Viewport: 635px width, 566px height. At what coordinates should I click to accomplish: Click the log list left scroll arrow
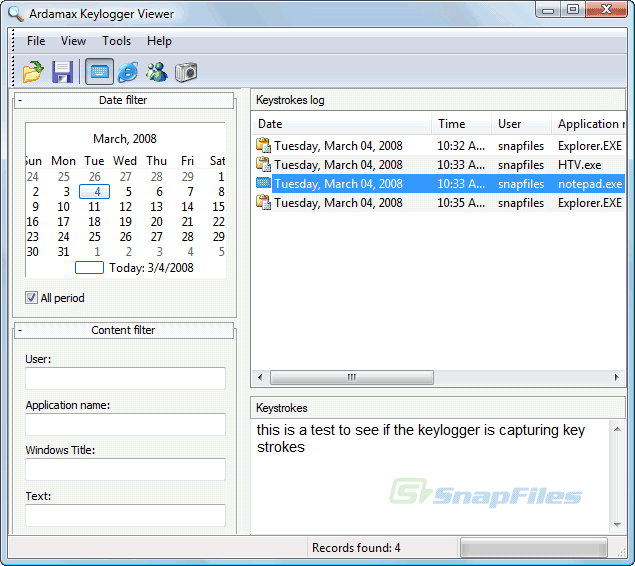(260, 377)
